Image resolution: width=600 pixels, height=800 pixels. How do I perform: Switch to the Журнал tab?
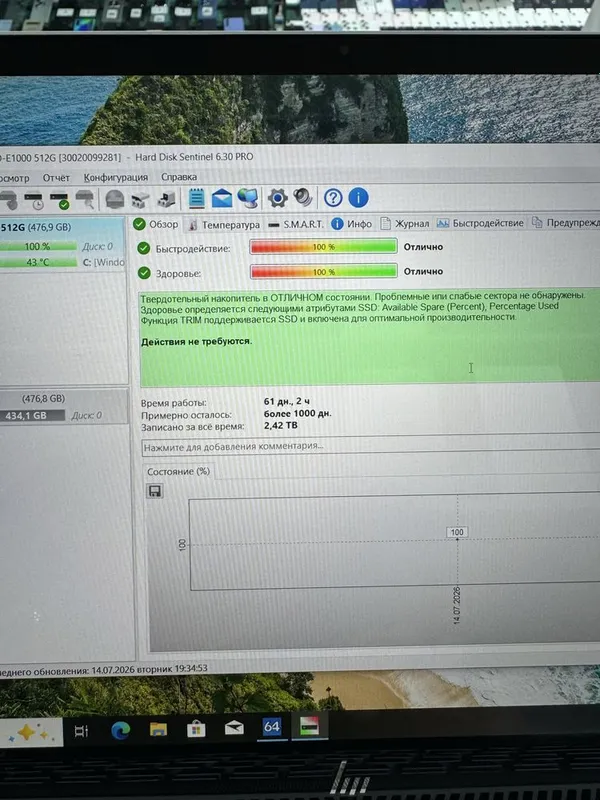coord(405,223)
